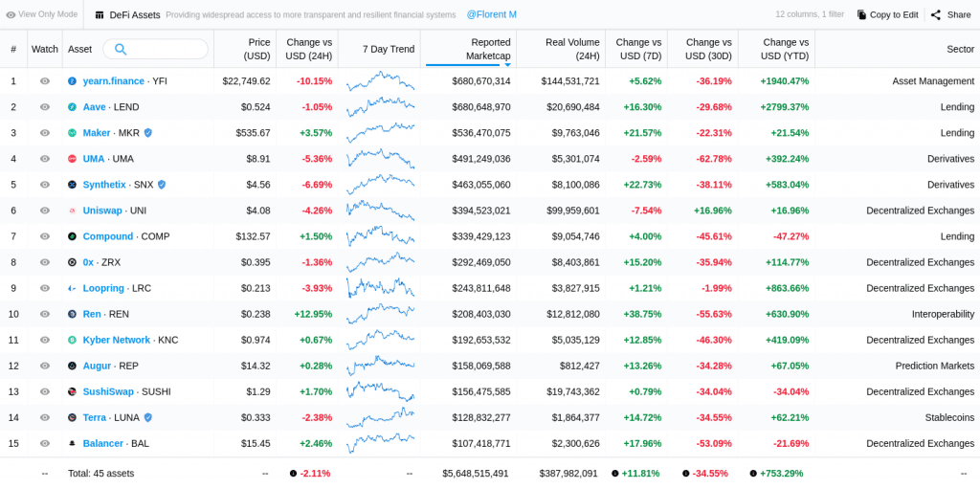
Task: Click the DeFi Assets table grid icon
Action: [x=100, y=14]
